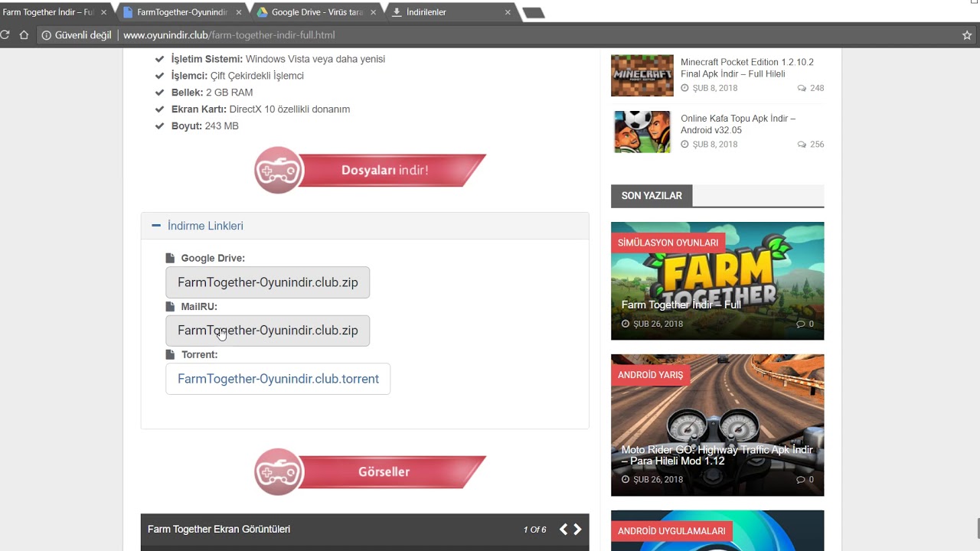
Task: Click the gamepad icon beside Dosyaları indir
Action: pos(279,170)
